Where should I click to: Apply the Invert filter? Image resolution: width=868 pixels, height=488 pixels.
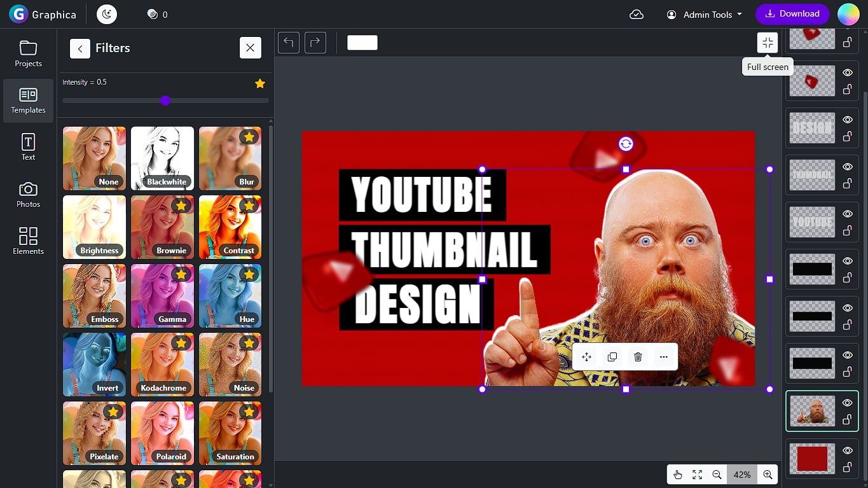pos(94,365)
